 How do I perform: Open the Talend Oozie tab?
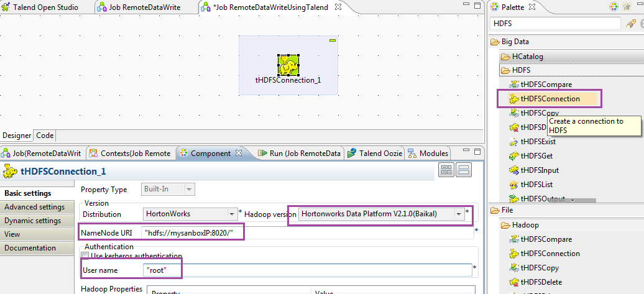pyautogui.click(x=375, y=153)
